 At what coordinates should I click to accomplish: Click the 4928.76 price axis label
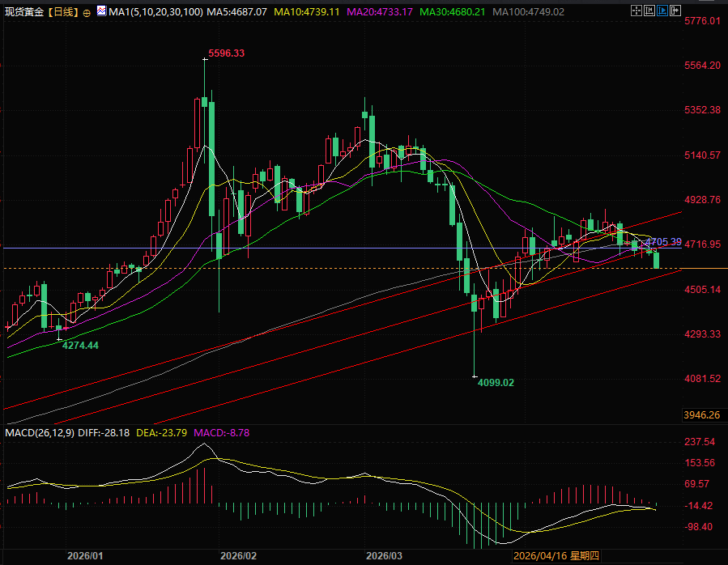(702, 200)
